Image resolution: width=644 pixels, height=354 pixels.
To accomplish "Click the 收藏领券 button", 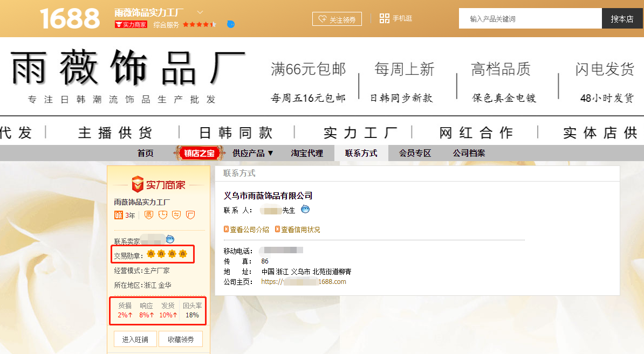I will [181, 339].
